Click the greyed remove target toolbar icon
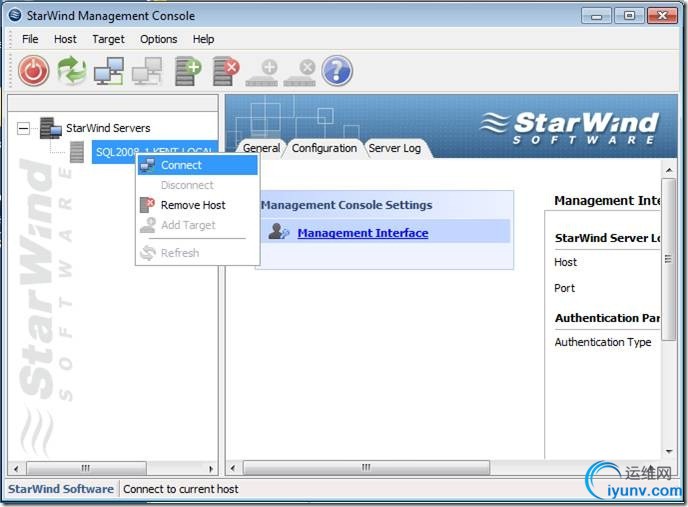688x507 pixels. 300,73
